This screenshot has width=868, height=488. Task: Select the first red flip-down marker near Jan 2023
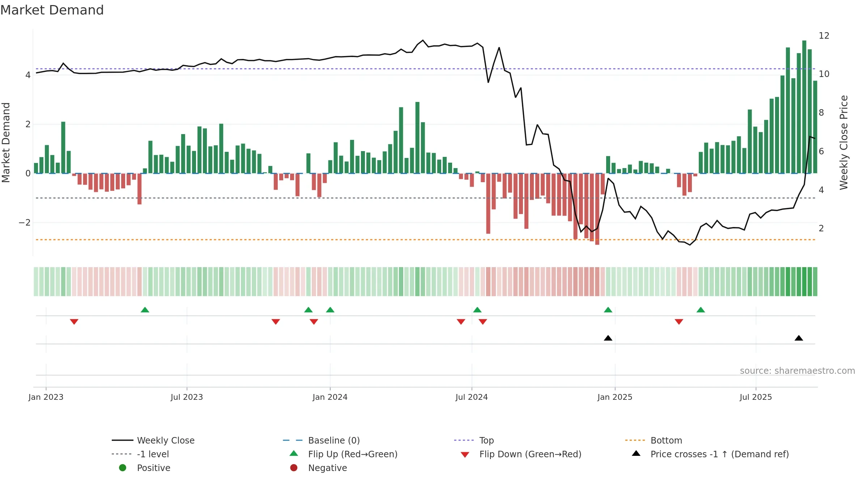[74, 322]
